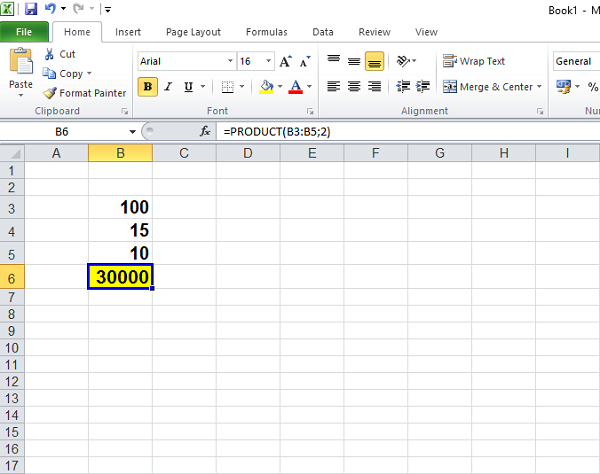The height and width of the screenshot is (474, 600).
Task: Click the Format Painter brush icon
Action: tap(49, 93)
